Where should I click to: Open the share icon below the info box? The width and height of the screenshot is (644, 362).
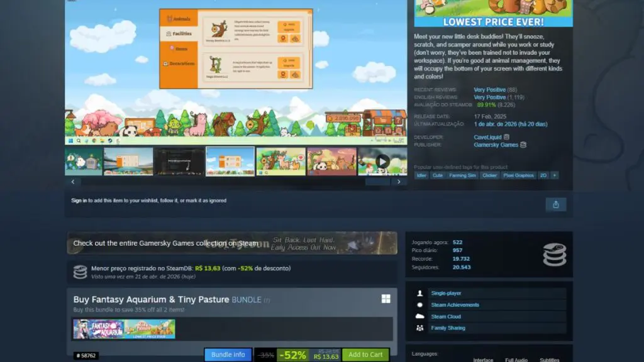556,204
